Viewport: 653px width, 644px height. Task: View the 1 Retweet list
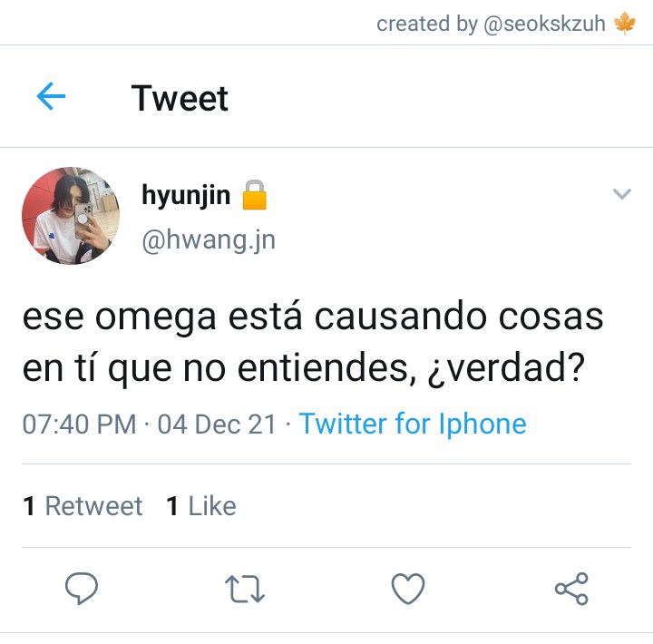click(x=83, y=506)
